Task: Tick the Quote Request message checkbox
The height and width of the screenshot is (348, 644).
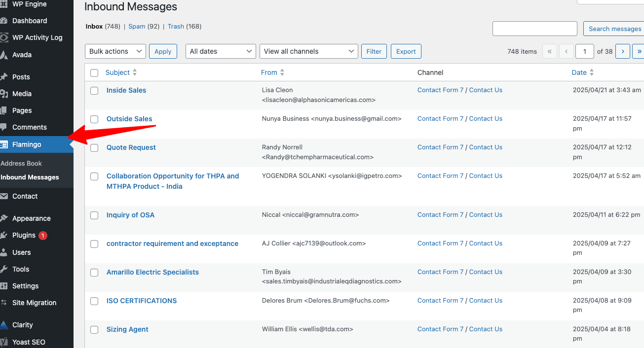Action: coord(94,148)
